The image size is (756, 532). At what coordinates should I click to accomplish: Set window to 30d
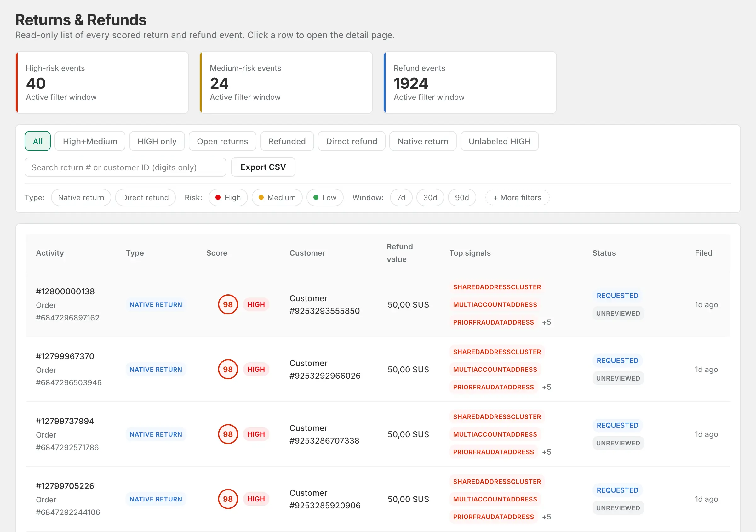coord(430,197)
